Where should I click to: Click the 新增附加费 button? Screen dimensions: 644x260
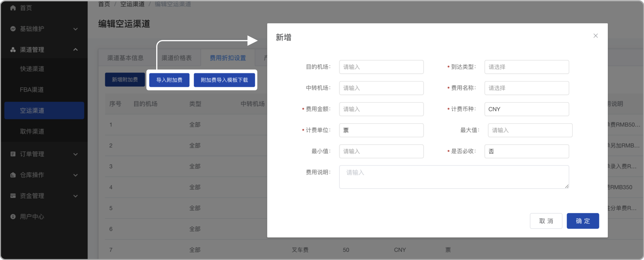(x=125, y=80)
